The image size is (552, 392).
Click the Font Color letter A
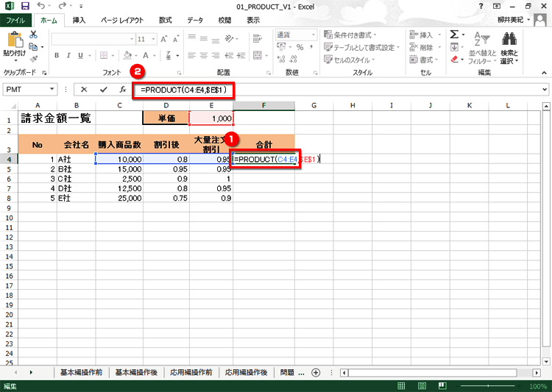[x=146, y=55]
